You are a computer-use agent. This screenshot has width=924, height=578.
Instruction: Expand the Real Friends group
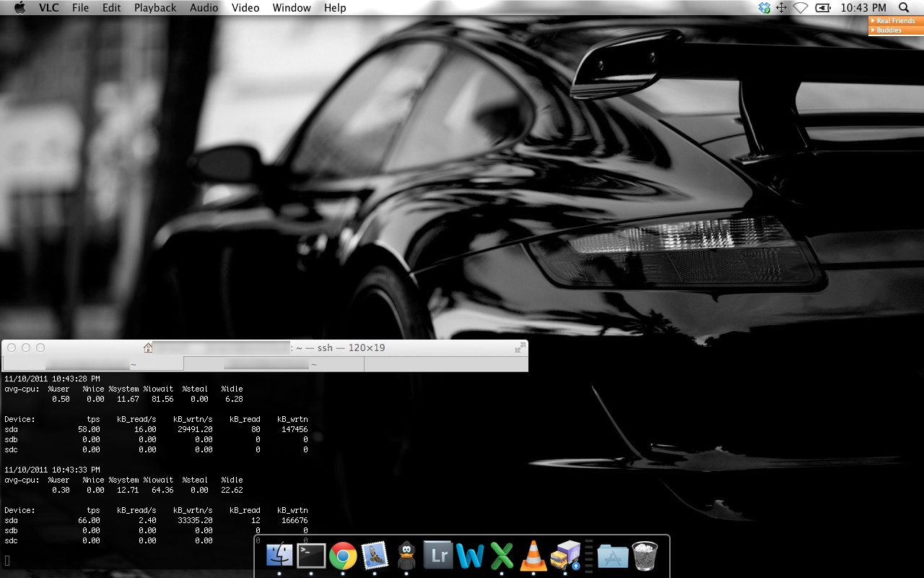[896, 21]
